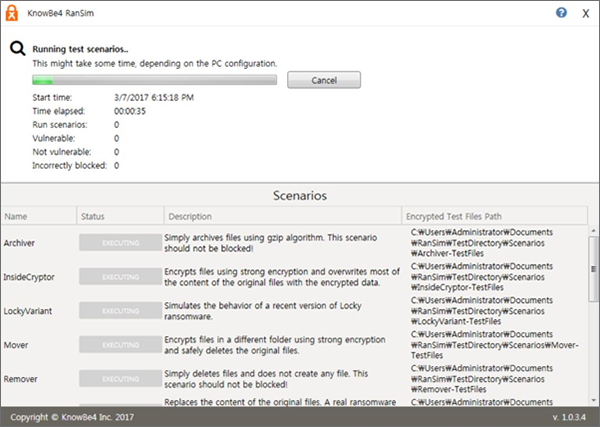Open the blue help question-mark icon

[x=561, y=13]
